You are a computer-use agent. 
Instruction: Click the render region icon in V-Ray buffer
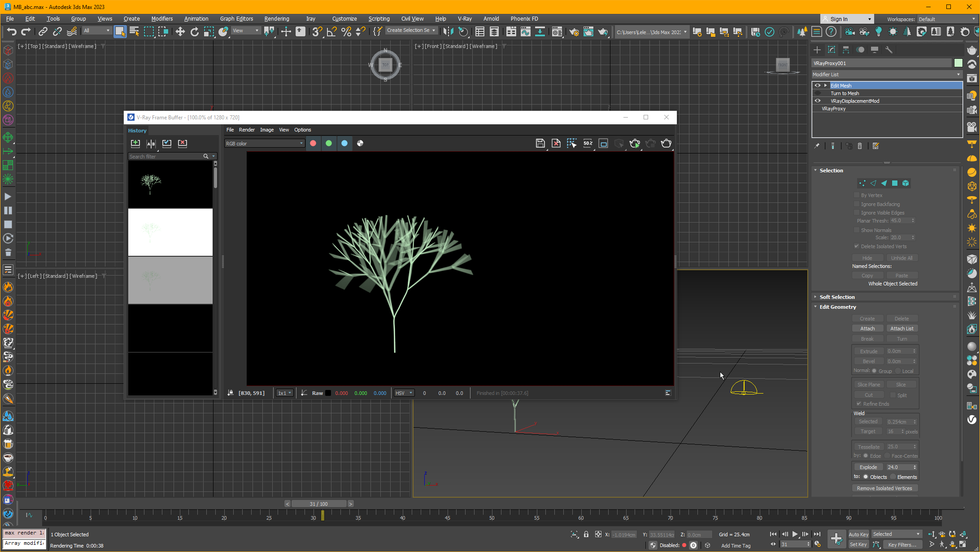pos(602,143)
